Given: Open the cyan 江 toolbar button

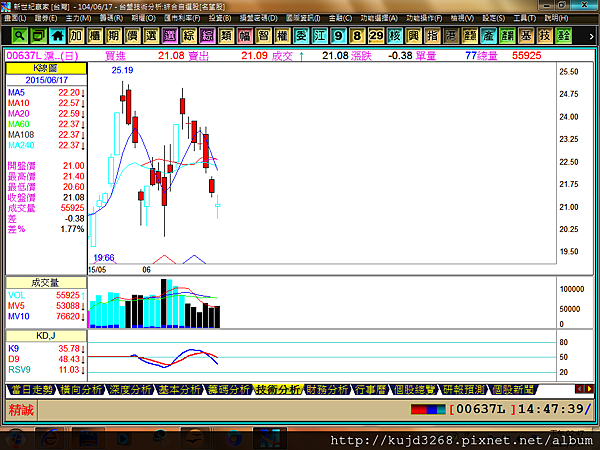Looking at the screenshot, I should 320,36.
